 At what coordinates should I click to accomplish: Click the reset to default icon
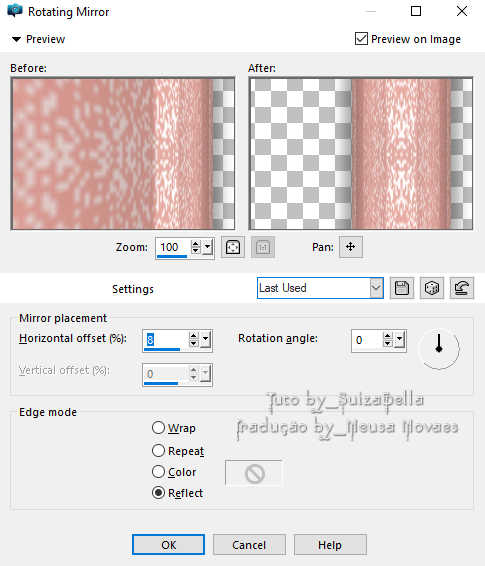pyautogui.click(x=462, y=288)
